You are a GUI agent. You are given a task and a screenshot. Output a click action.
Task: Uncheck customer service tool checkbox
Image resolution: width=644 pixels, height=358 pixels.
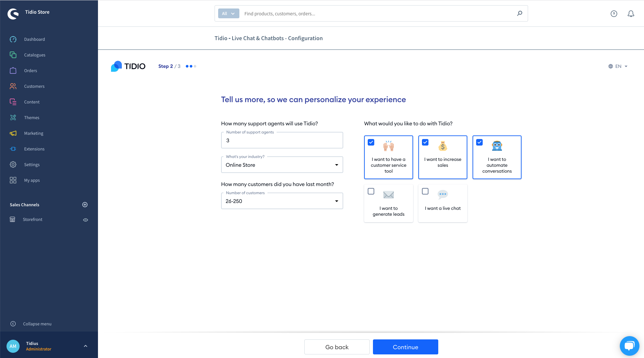click(x=371, y=142)
